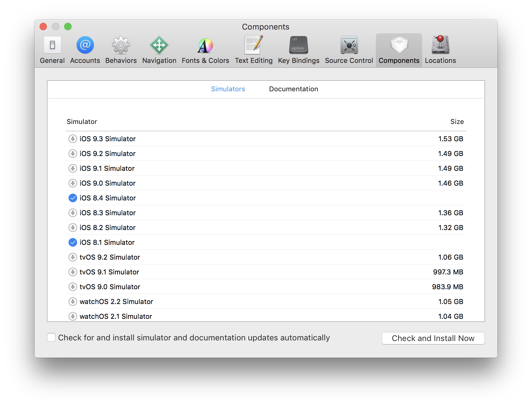Open Text Editing preferences
Viewport: 532px width, 407px height.
point(254,50)
